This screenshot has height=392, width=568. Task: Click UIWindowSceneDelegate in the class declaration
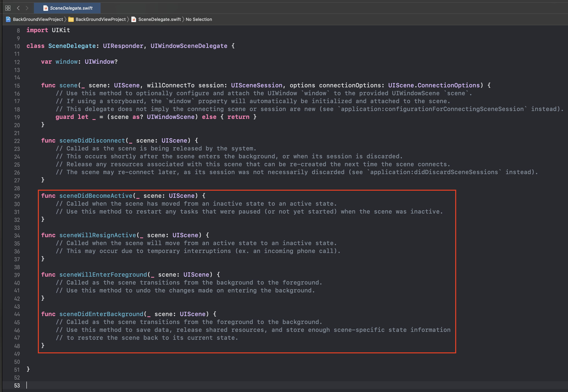point(189,46)
